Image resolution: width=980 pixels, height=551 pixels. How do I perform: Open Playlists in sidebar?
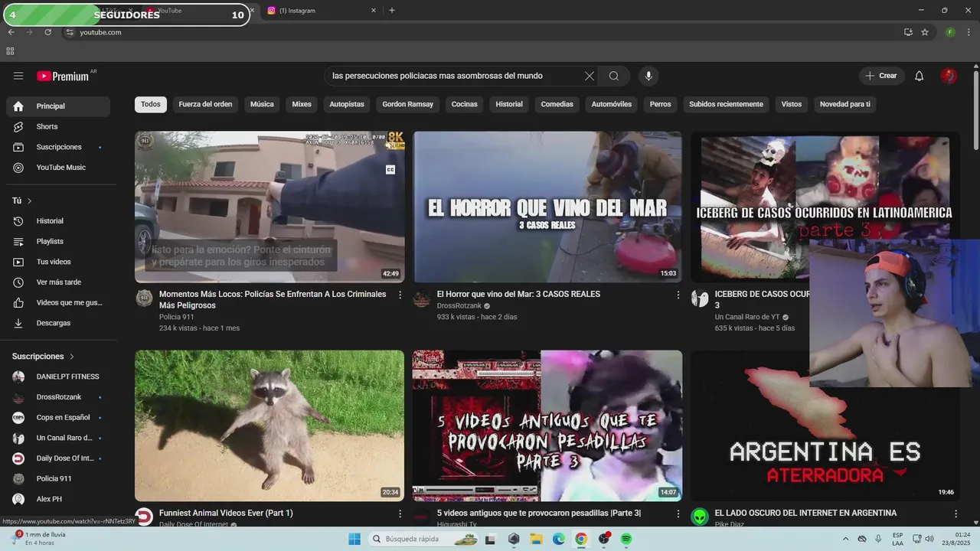[58, 241]
